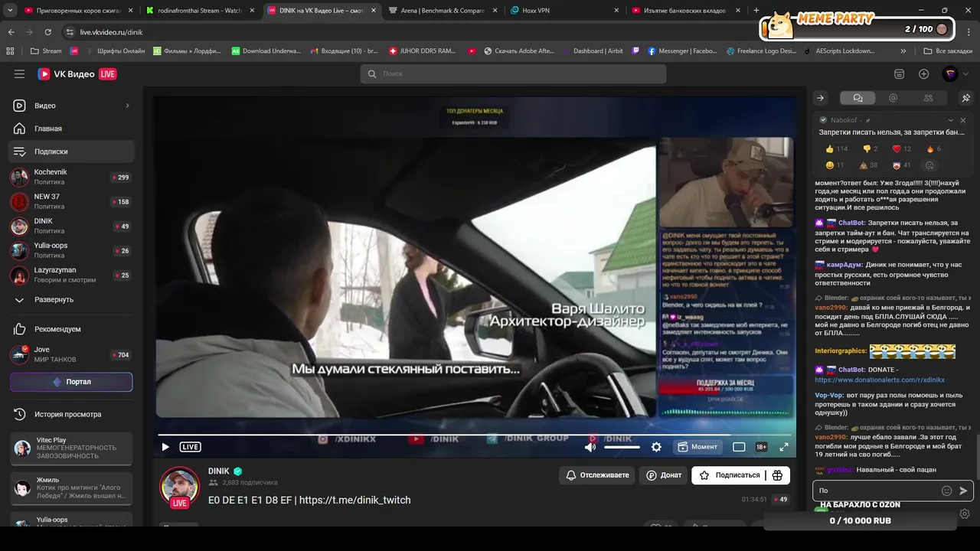Open the DINIK channel in sidebar subscriptions
The height and width of the screenshot is (551, 980).
(x=71, y=226)
